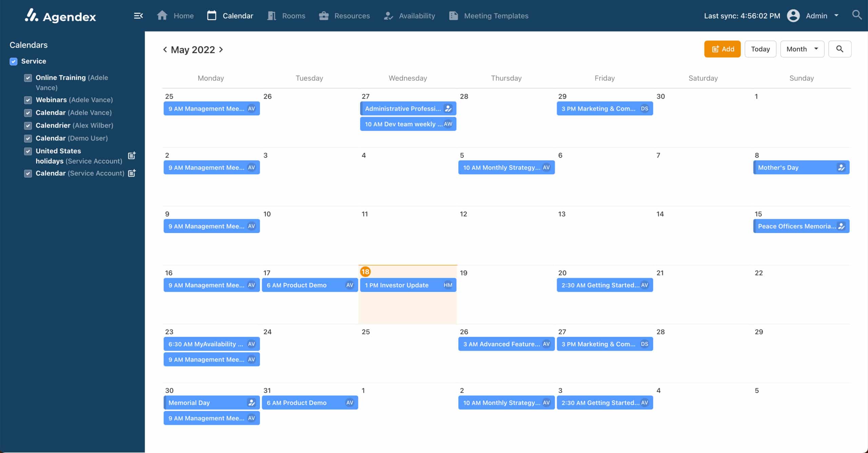Uncheck the Service calendar group

[13, 61]
